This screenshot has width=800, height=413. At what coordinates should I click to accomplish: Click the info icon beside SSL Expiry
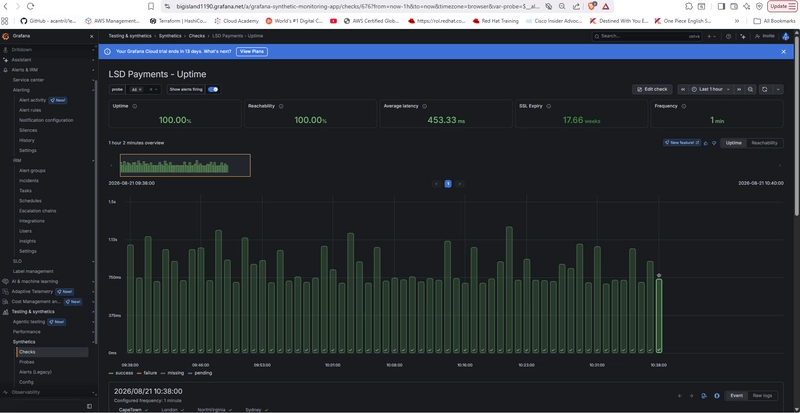tap(548, 106)
